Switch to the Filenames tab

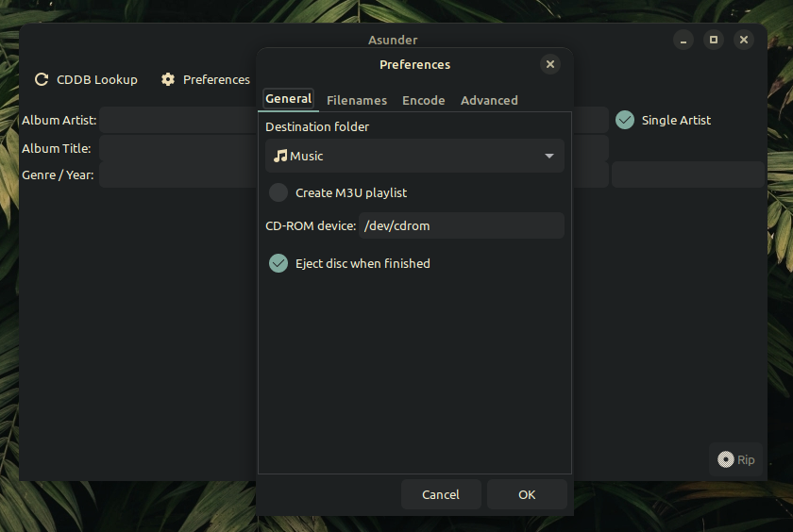click(x=357, y=100)
